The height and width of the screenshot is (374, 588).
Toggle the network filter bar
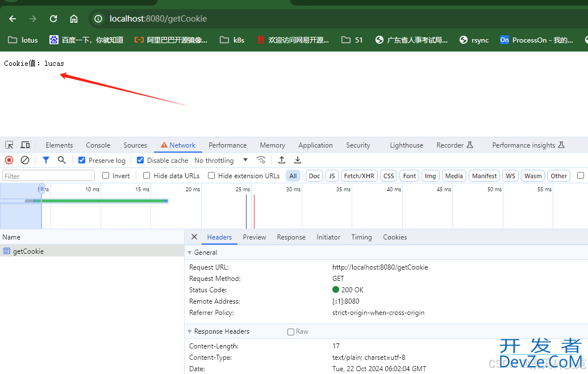coord(46,161)
